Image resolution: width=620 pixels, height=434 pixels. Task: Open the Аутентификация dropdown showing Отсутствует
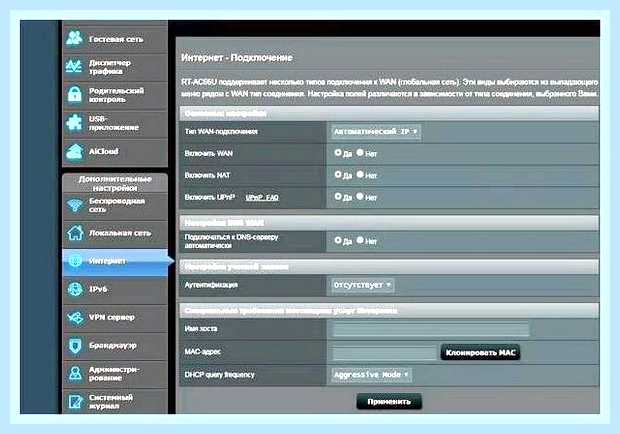pyautogui.click(x=363, y=285)
